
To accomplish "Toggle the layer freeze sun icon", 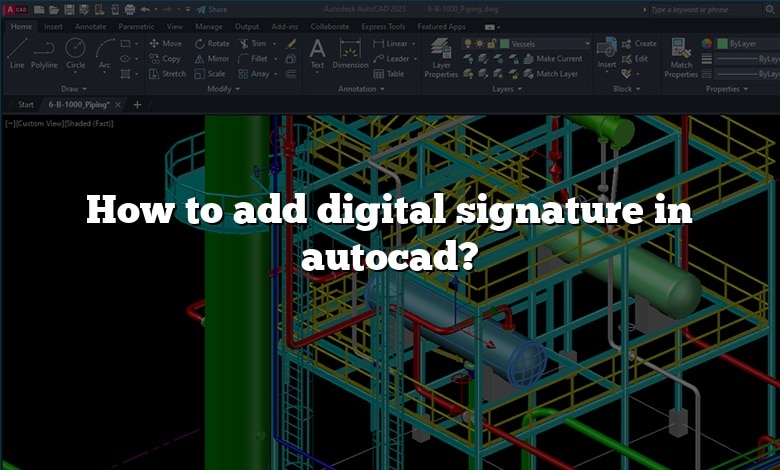I will pos(481,44).
